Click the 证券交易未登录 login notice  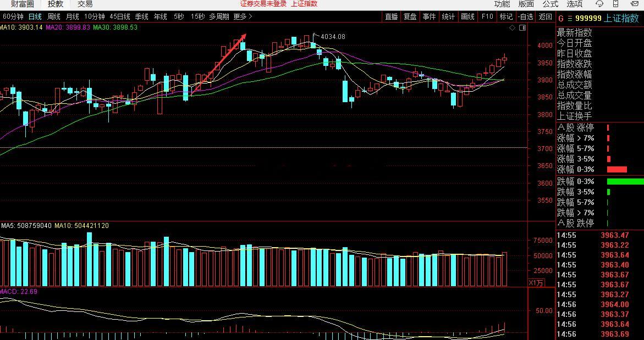point(263,4)
